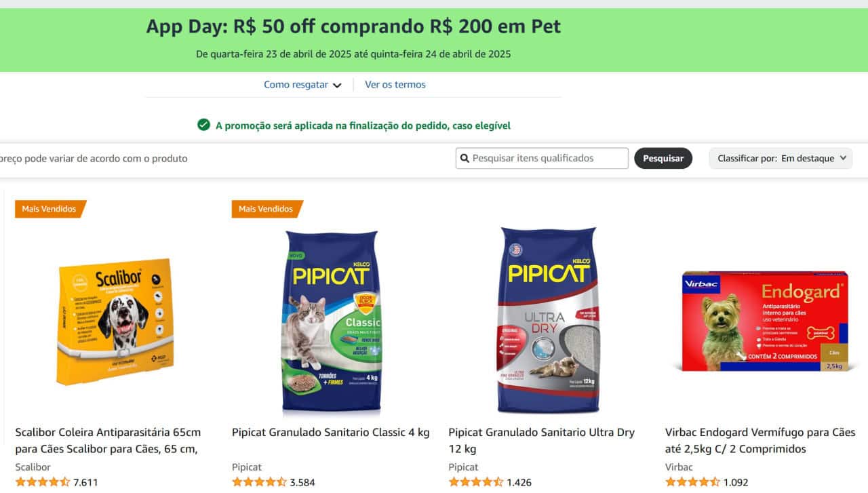This screenshot has width=868, height=493.
Task: Click the Mais Vendidos badge above Pipicat Classic
Action: click(266, 209)
